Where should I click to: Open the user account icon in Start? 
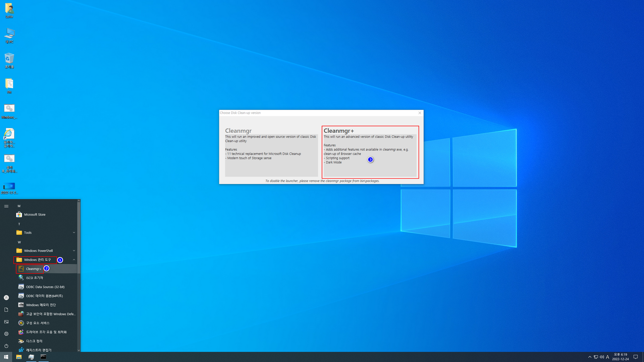coord(6,297)
